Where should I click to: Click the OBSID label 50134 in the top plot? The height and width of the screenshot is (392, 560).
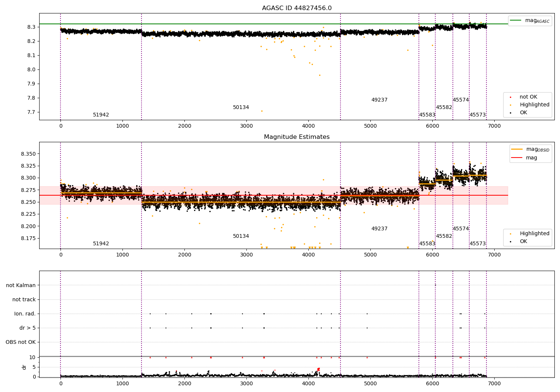tap(241, 108)
